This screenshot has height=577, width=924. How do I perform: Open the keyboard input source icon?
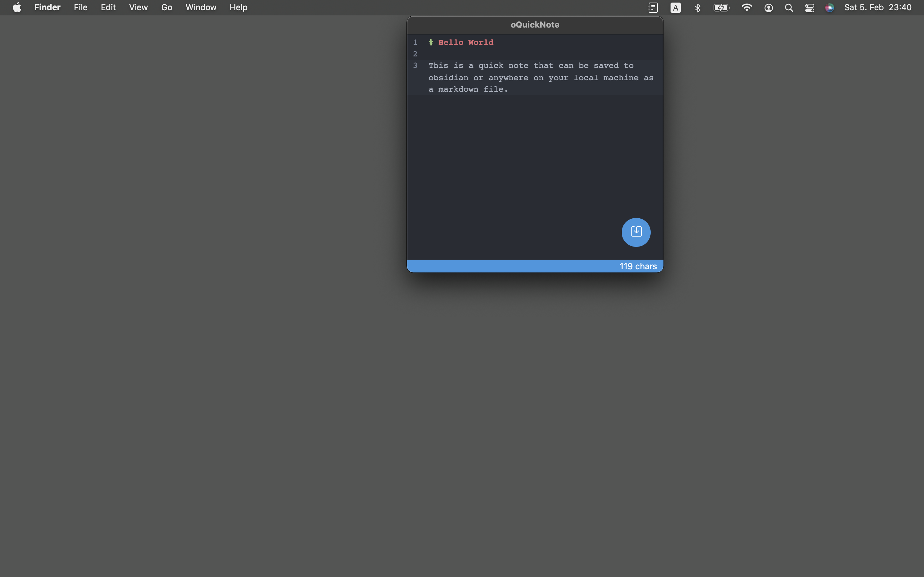[x=675, y=8]
